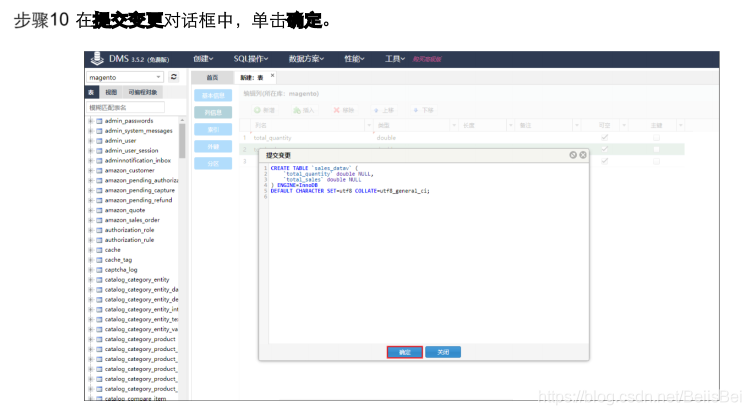Click the 下移 move down arrow button
The height and width of the screenshot is (415, 751).
(423, 110)
